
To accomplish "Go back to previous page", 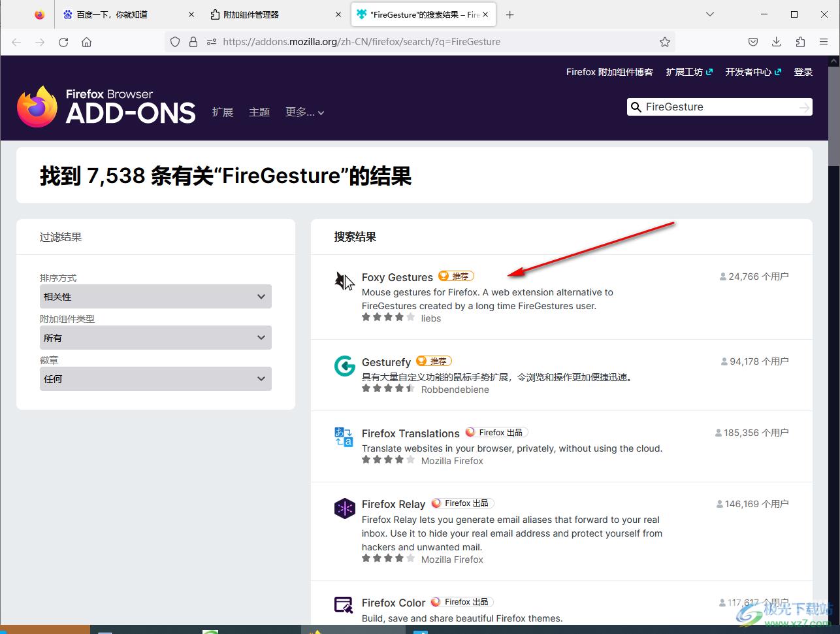I will tap(16, 42).
